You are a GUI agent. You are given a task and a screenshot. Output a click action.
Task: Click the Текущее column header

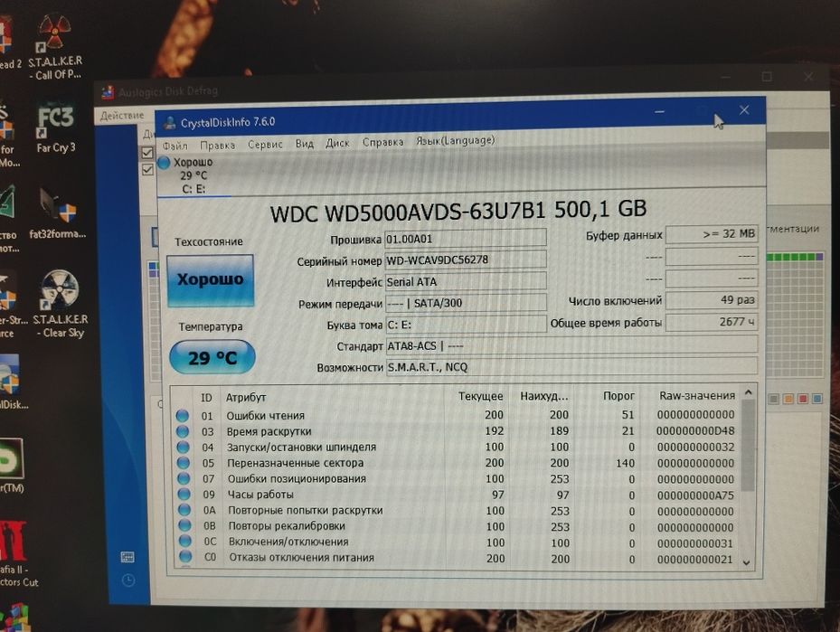click(x=480, y=396)
